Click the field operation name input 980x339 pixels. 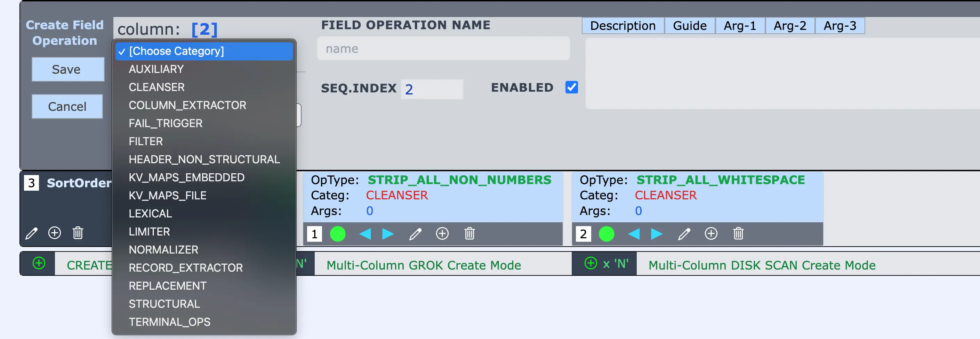point(444,48)
